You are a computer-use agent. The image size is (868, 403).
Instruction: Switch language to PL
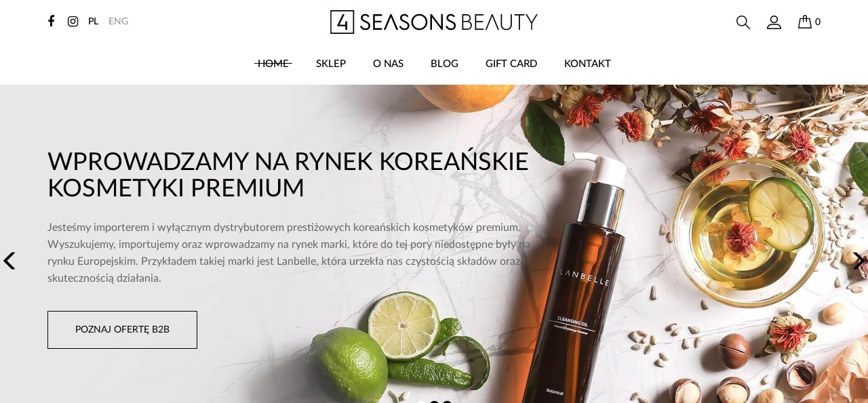[x=93, y=21]
